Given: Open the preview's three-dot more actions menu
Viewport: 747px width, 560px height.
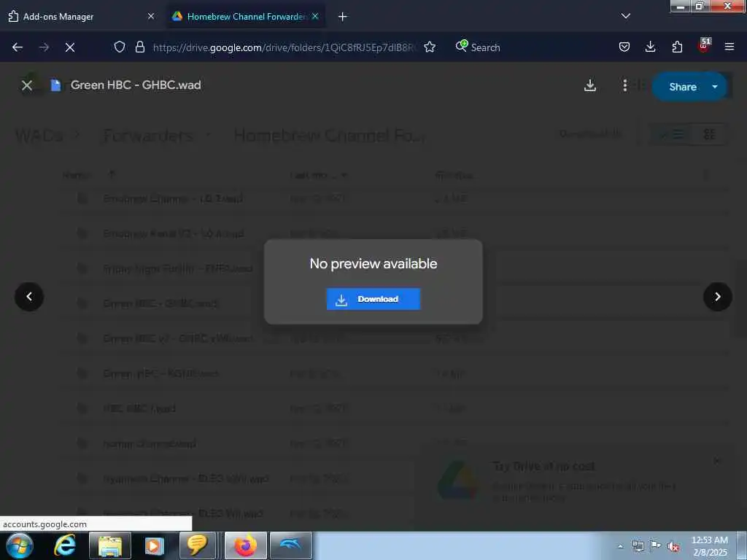Looking at the screenshot, I should click(624, 85).
